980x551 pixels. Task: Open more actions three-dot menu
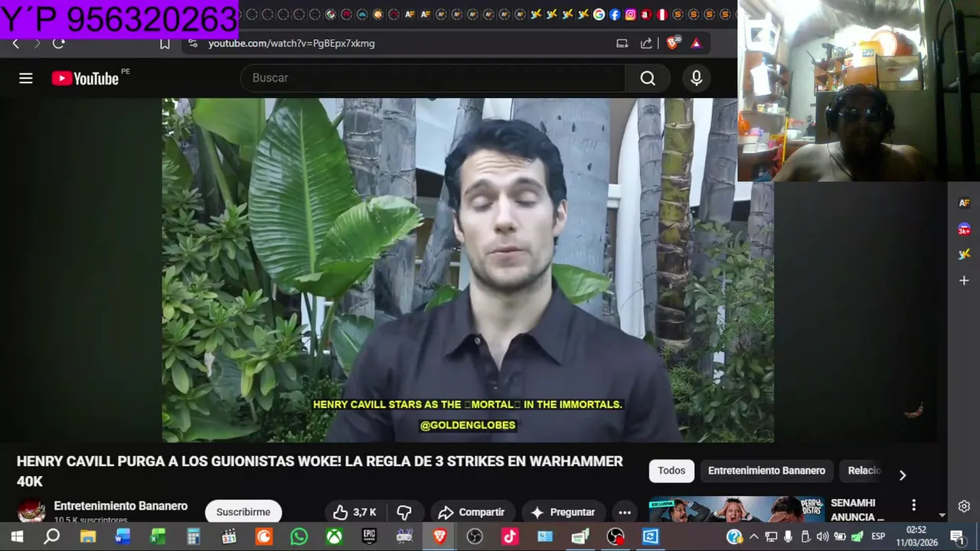(x=625, y=512)
